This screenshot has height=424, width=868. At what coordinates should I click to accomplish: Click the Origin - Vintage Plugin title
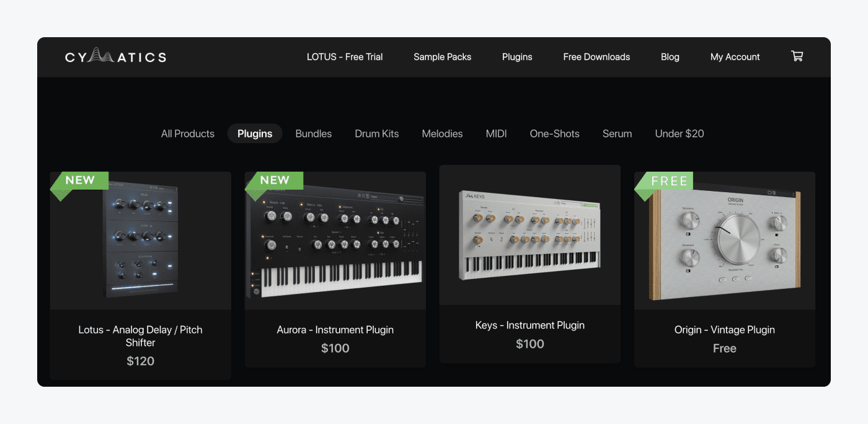click(725, 330)
